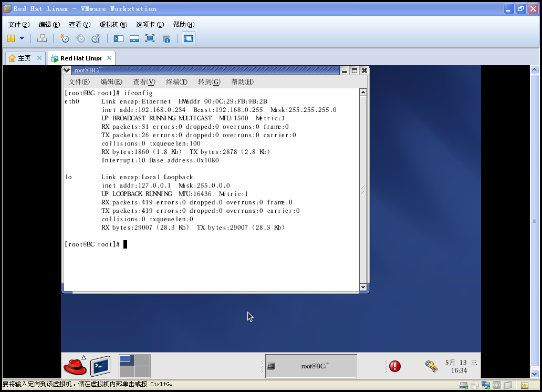Click the lo interface name
The width and height of the screenshot is (542, 392).
pos(68,177)
